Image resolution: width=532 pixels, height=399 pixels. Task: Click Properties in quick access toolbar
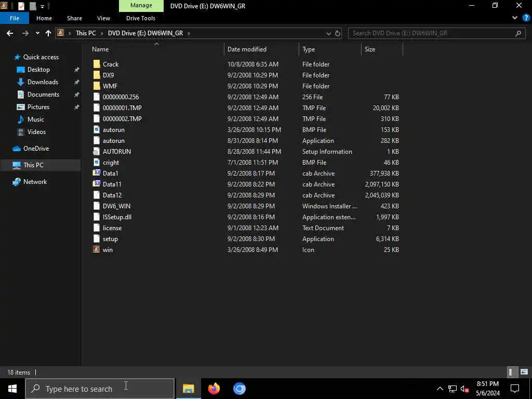pyautogui.click(x=21, y=6)
